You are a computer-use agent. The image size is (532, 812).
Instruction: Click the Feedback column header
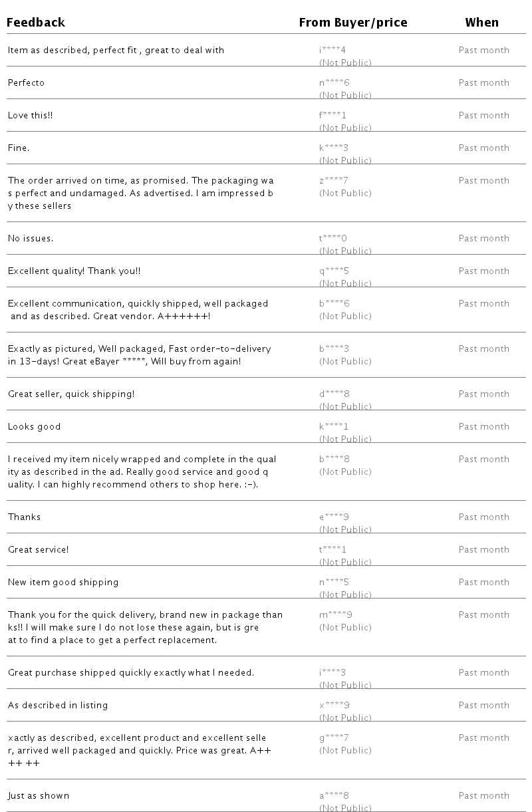[37, 23]
